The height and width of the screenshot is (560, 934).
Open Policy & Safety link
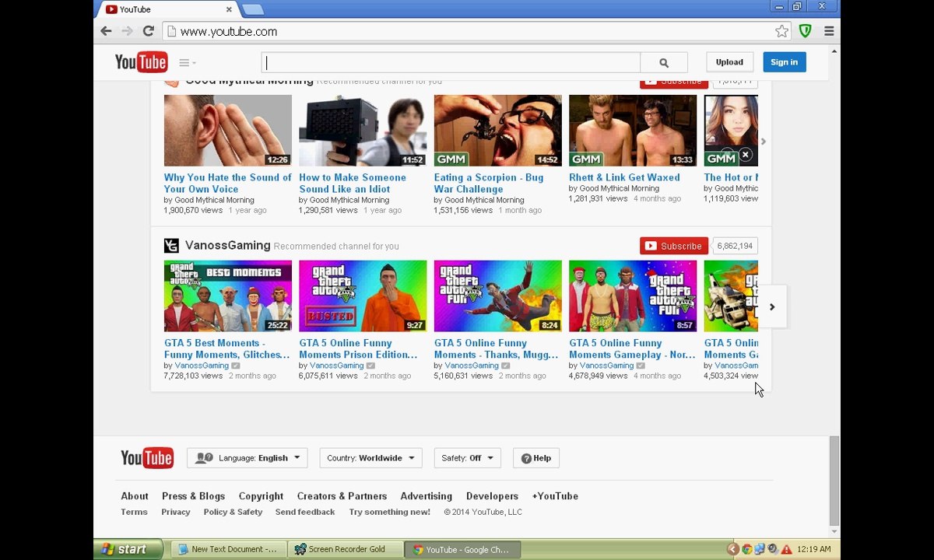233,512
